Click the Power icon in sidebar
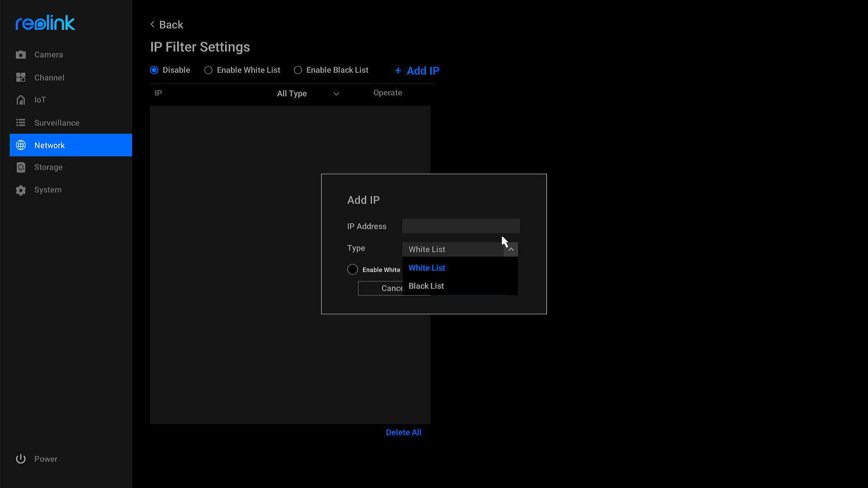868x488 pixels. (x=21, y=459)
